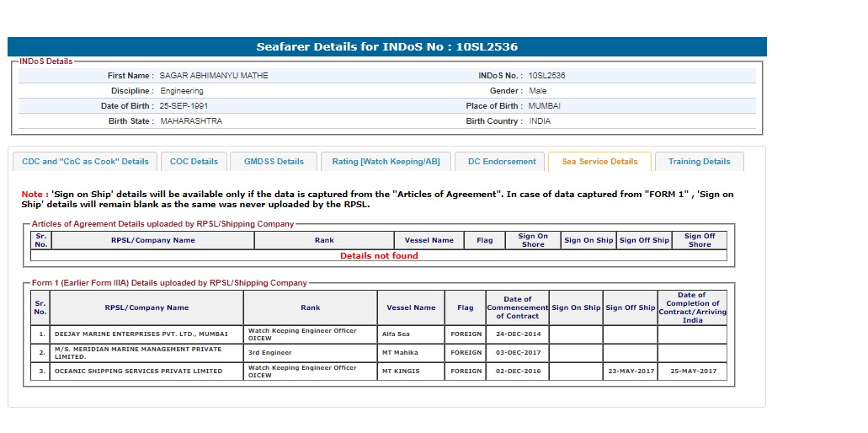Select the Rating [Watch Keeping/AB] tab
Image resolution: width=868 pixels, height=433 pixels.
[386, 162]
